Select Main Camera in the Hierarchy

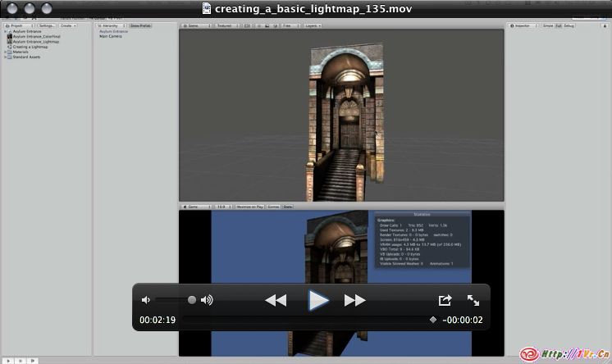click(111, 36)
